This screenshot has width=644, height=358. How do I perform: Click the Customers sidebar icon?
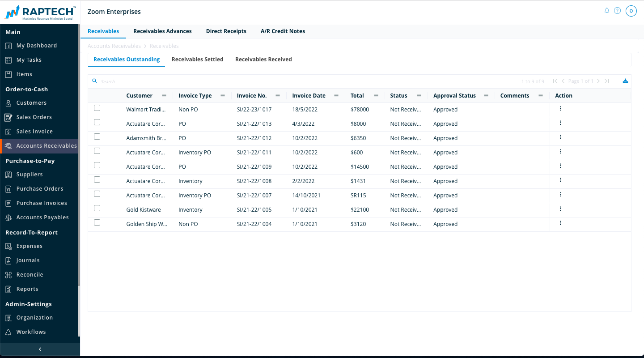coord(8,103)
